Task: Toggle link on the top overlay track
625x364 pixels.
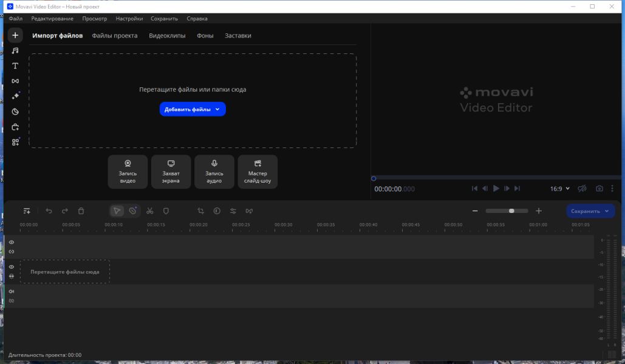Action: tap(12, 252)
